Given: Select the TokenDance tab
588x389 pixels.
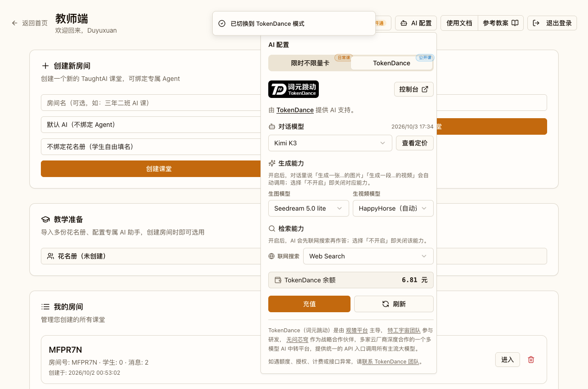Looking at the screenshot, I should pos(391,63).
